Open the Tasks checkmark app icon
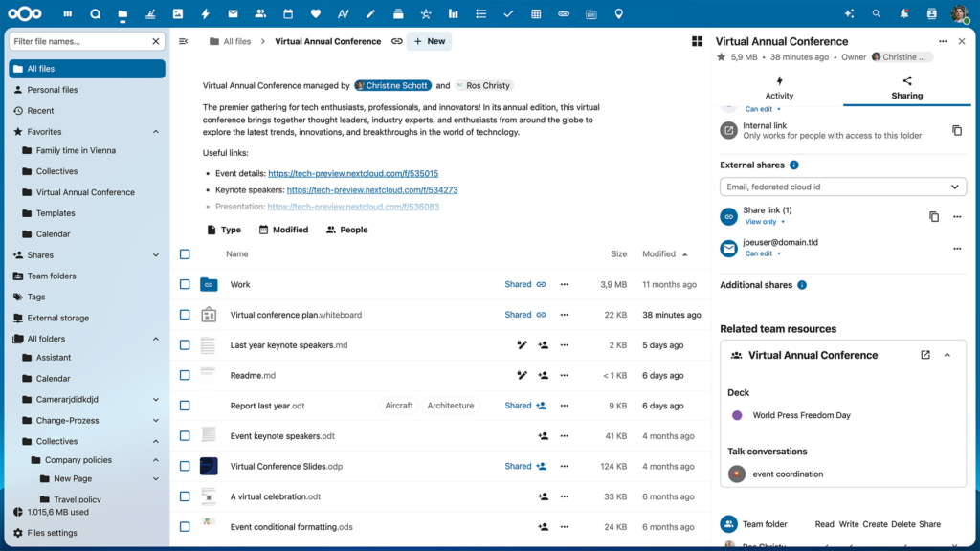The image size is (980, 551). coord(508,14)
